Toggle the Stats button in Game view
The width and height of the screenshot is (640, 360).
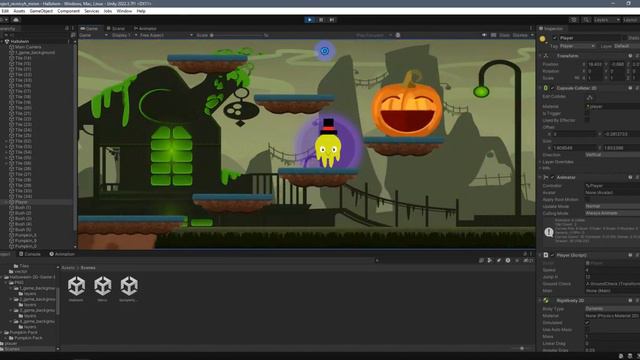[x=504, y=35]
